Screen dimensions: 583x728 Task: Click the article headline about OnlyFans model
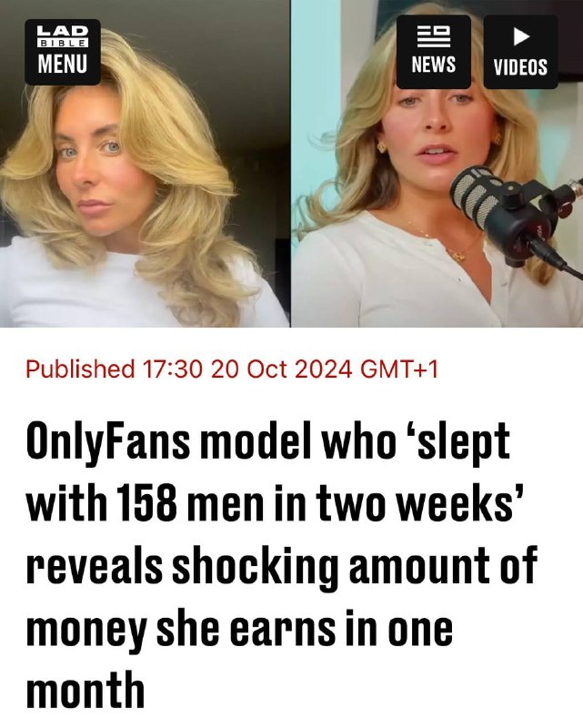coord(282,567)
